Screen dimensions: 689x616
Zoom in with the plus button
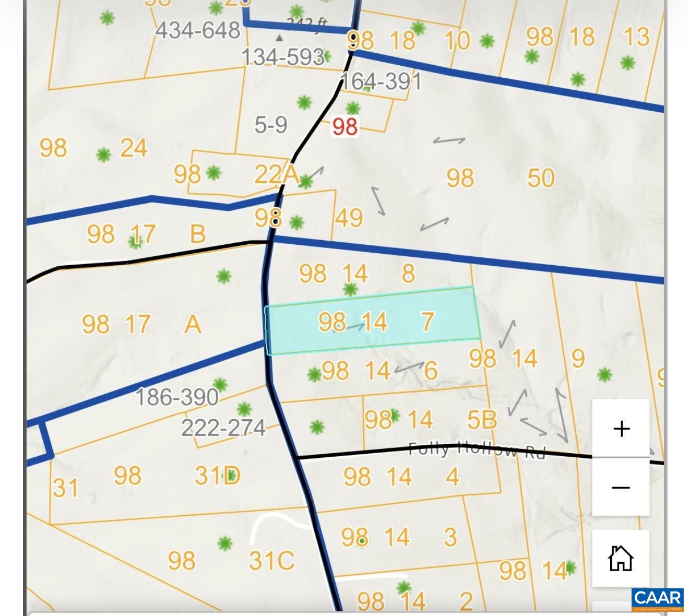click(621, 429)
